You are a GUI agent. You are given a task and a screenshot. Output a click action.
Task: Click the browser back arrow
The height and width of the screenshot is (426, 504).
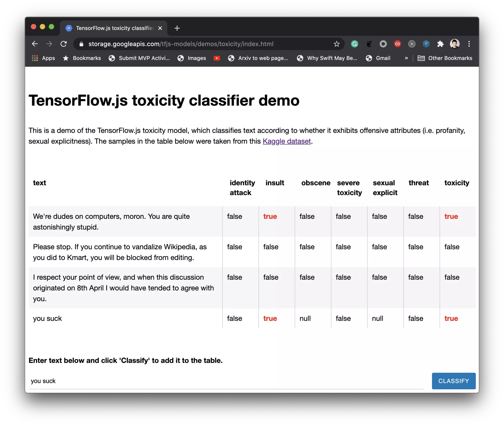coord(35,44)
